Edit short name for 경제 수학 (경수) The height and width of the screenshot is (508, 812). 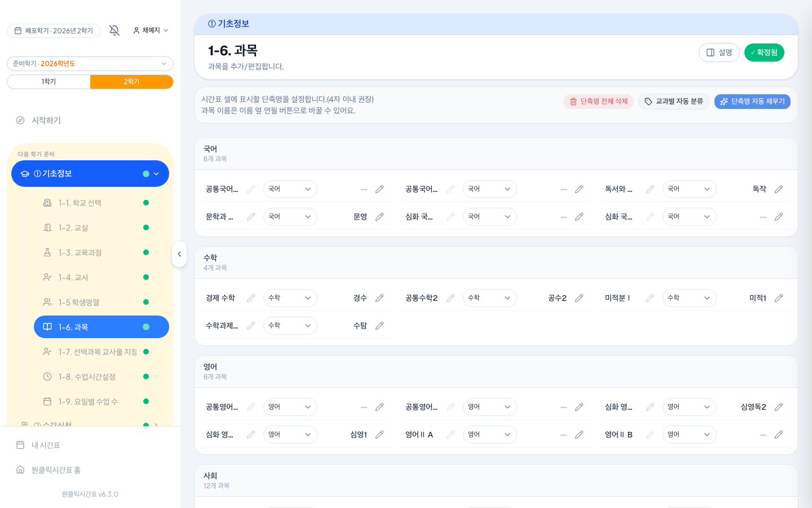[379, 298]
